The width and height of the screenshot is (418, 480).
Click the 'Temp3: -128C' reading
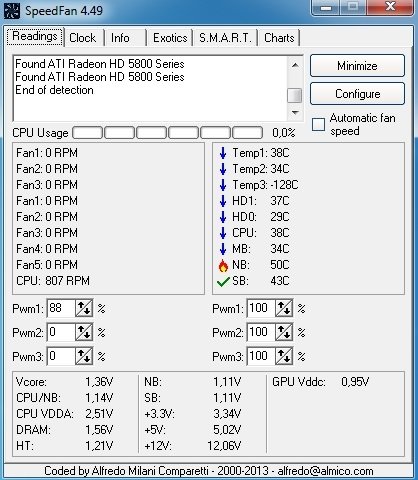coord(265,185)
